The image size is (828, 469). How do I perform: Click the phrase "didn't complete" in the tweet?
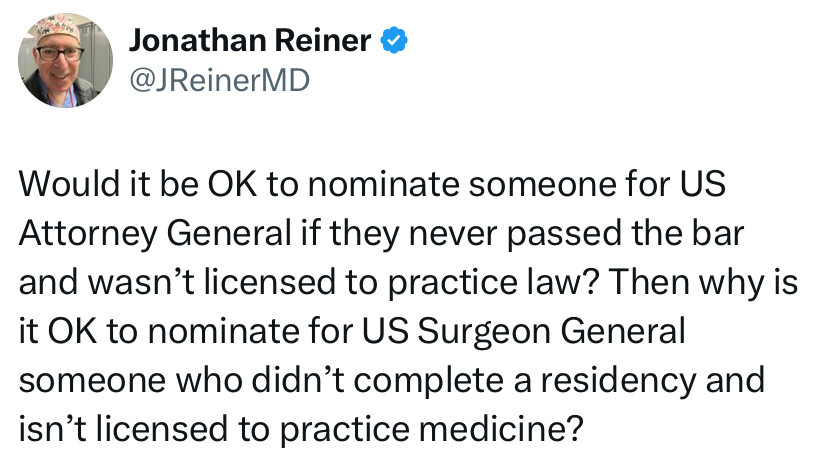pos(377,381)
